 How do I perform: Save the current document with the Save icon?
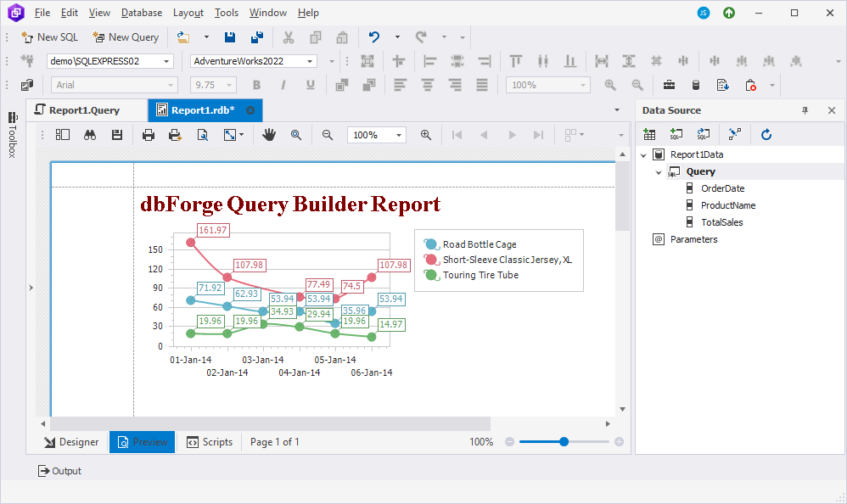230,37
